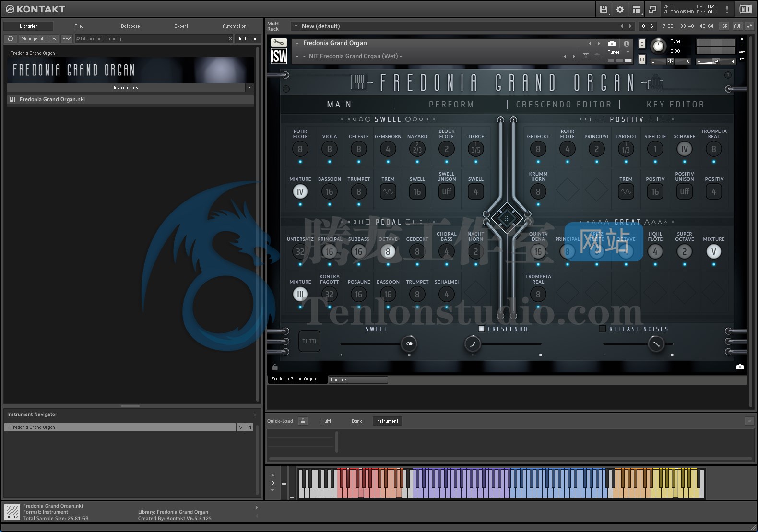Close the Instrument Navigator panel
This screenshot has height=532, width=758.
pos(255,414)
